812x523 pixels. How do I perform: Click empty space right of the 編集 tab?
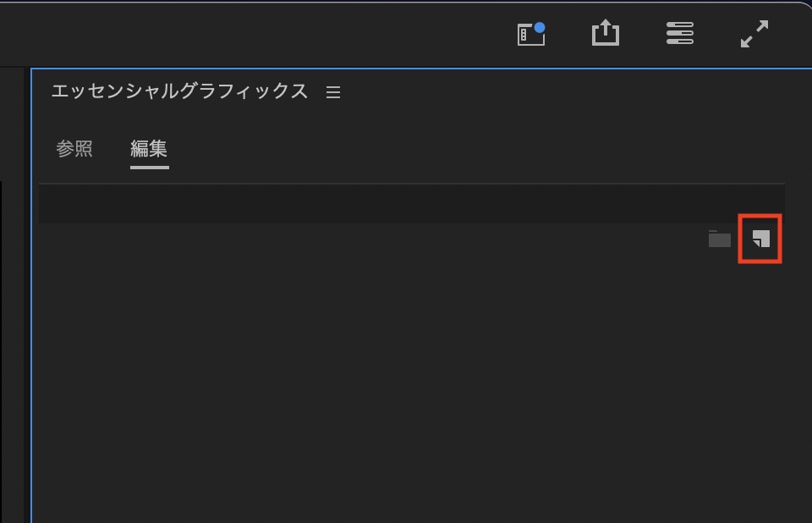(423, 149)
